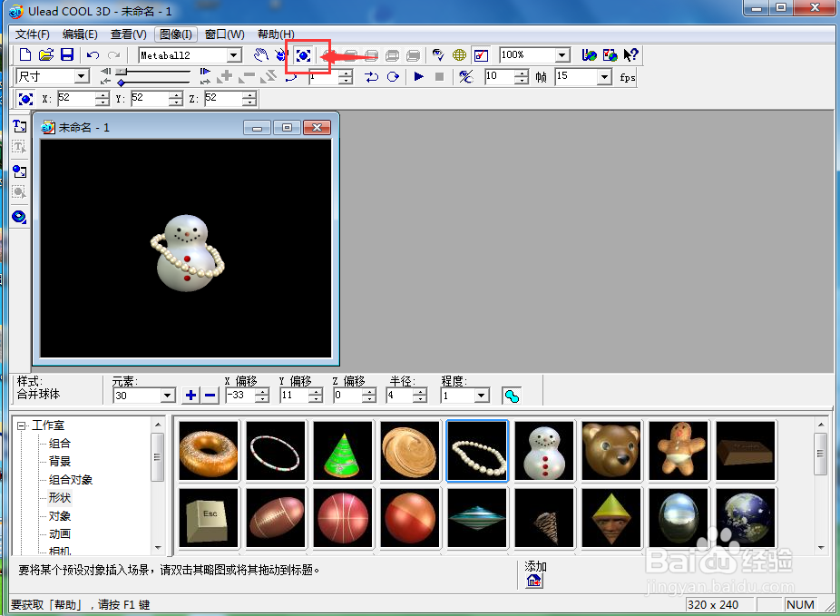Select the snowman preset thumbnail
The width and height of the screenshot is (840, 616).
click(544, 451)
